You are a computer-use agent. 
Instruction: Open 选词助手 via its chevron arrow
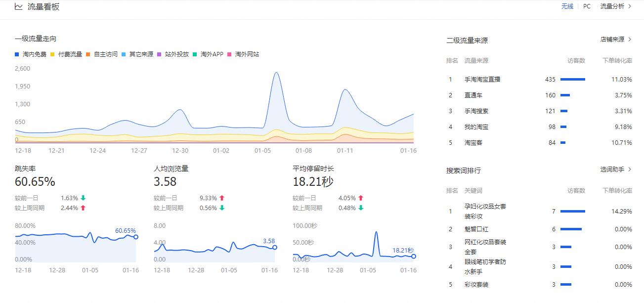(x=630, y=170)
